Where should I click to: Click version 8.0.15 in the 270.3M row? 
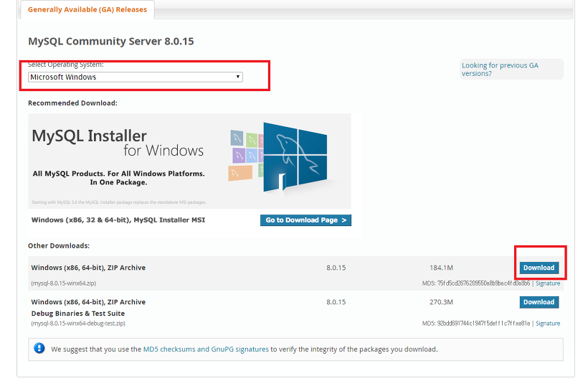click(336, 302)
